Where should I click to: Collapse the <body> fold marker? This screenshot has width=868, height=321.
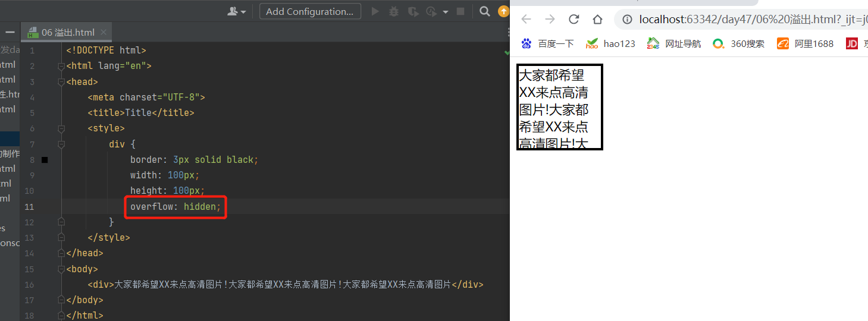pos(61,269)
